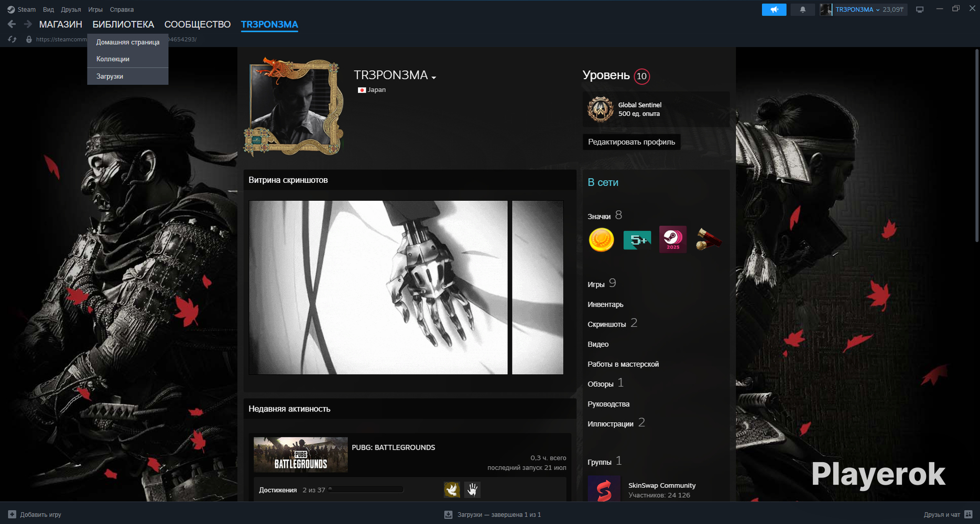Image resolution: width=980 pixels, height=524 pixels.
Task: Choose Коллекции from the dropdown
Action: point(128,59)
